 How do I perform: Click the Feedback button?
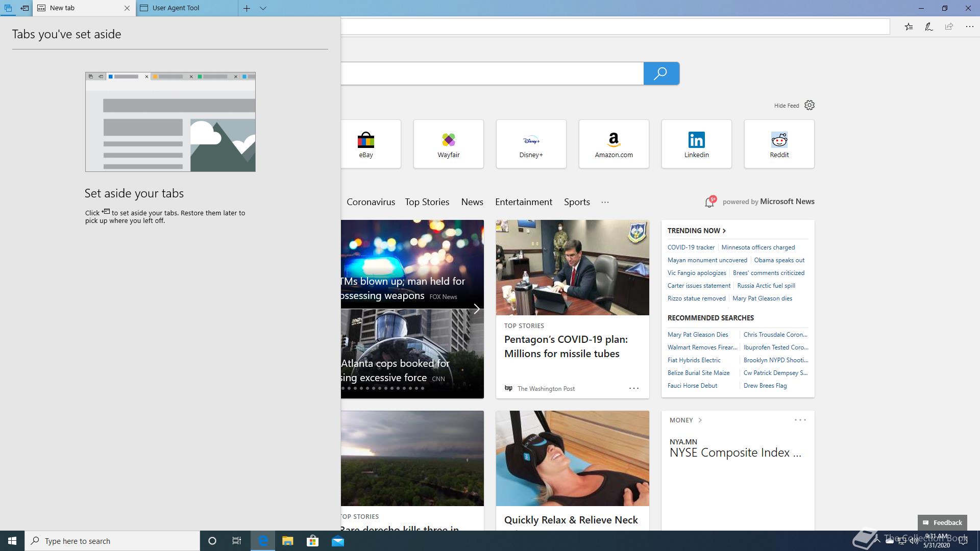point(942,522)
